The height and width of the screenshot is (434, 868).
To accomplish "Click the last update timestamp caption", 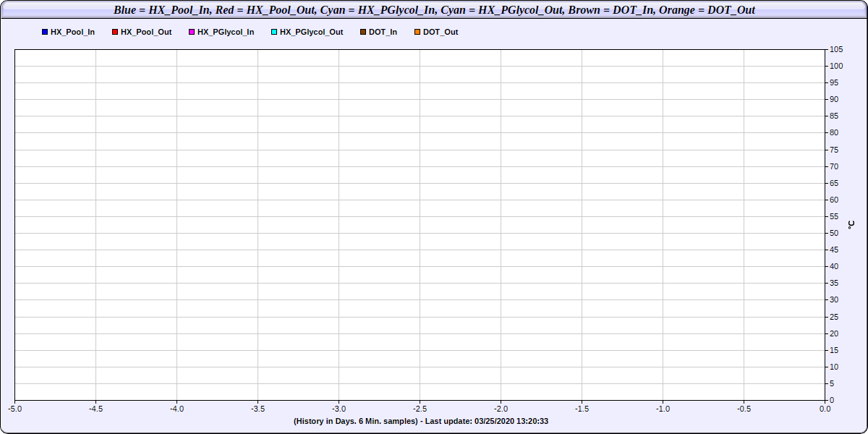I will 420,421.
